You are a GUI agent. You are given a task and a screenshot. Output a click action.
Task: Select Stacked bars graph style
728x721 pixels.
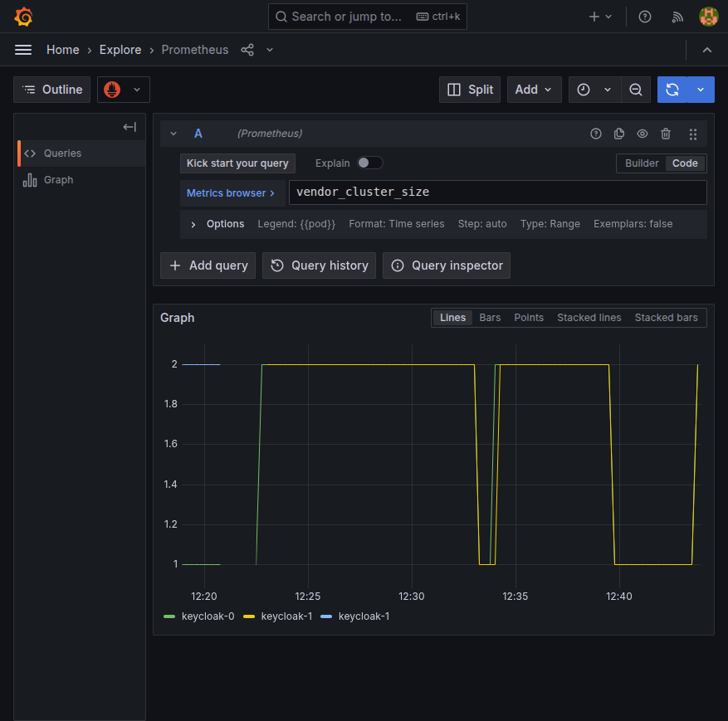click(x=667, y=318)
